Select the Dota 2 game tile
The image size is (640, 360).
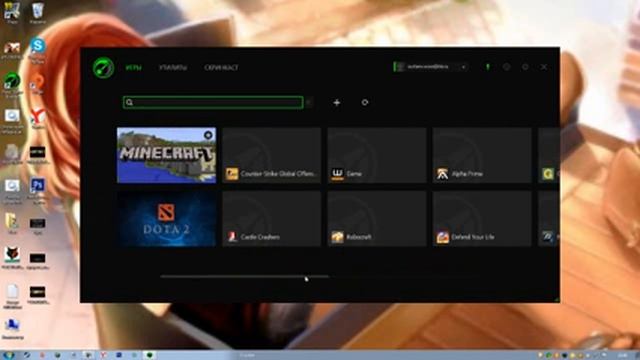(x=167, y=219)
